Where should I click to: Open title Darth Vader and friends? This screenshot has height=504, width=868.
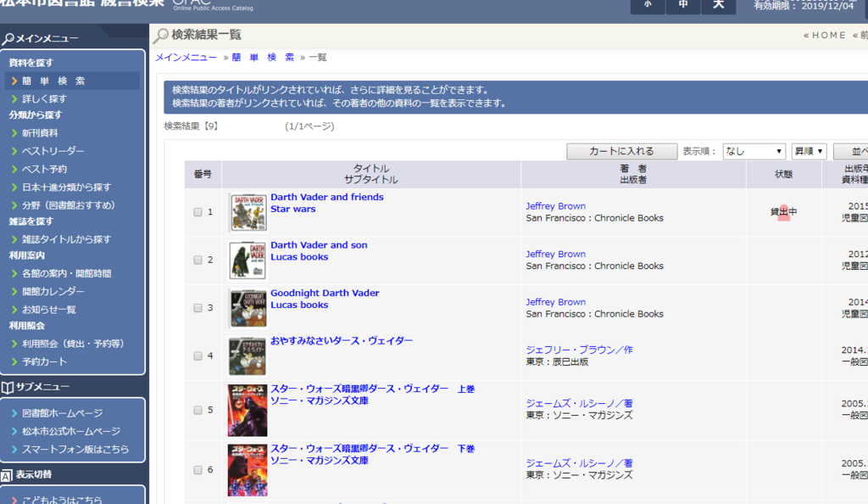326,197
